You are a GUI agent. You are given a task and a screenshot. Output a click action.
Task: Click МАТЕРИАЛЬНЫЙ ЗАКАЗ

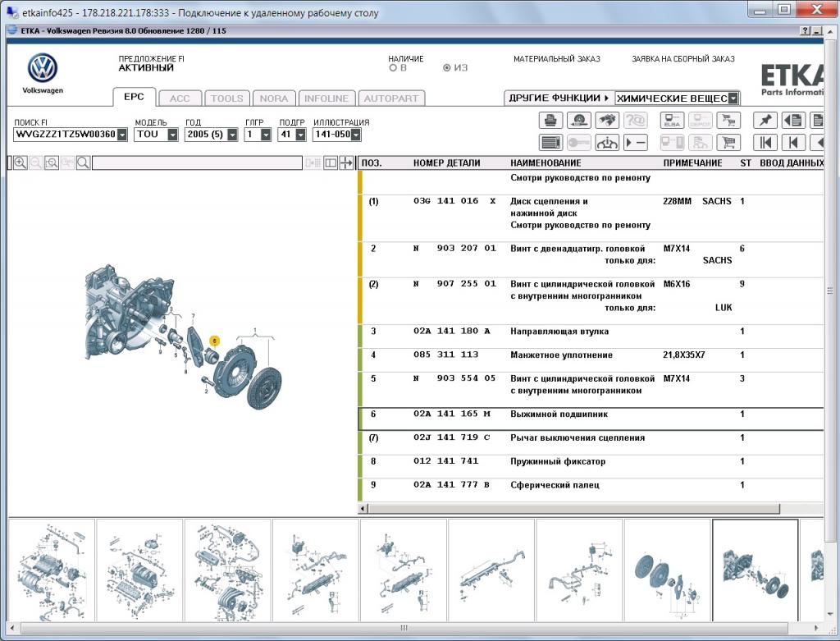[x=557, y=59]
